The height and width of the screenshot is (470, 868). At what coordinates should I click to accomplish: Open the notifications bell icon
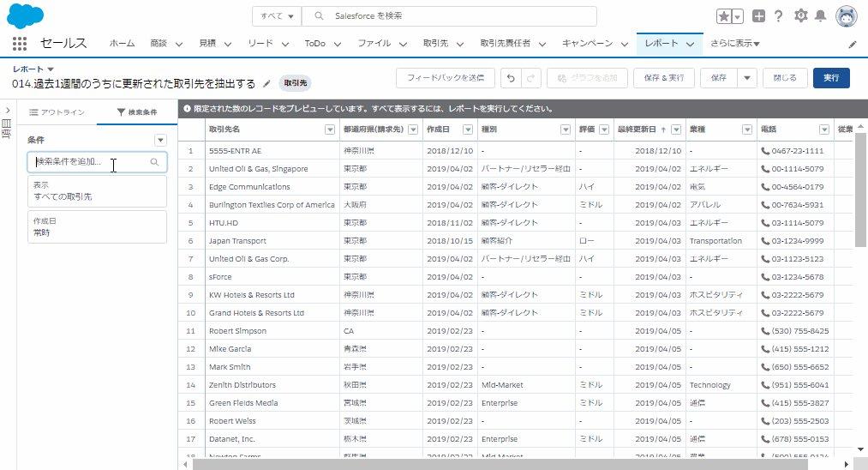(820, 15)
